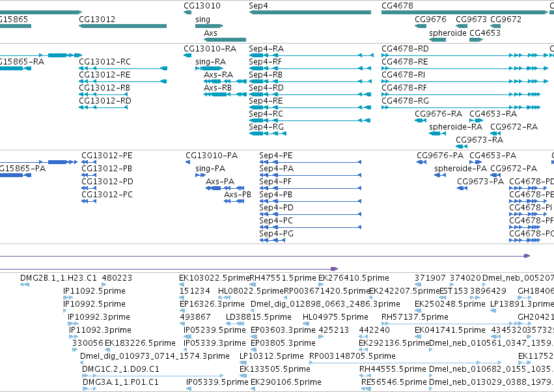Click transcript CG13010-RA
The width and height of the screenshot is (554, 392).
(x=187, y=55)
